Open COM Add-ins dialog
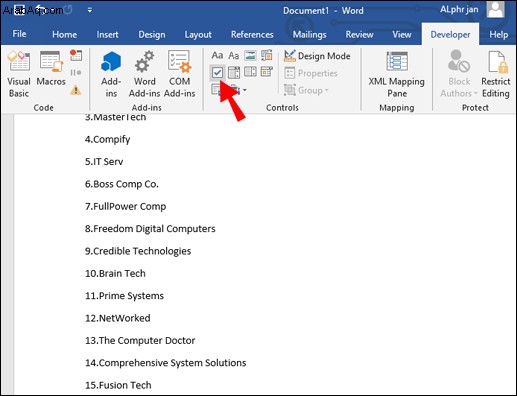 (179, 74)
